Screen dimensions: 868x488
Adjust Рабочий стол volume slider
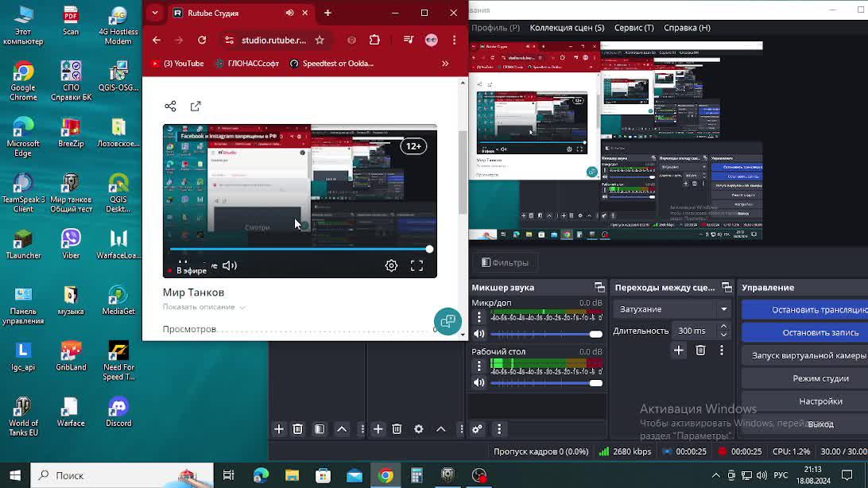pos(546,383)
